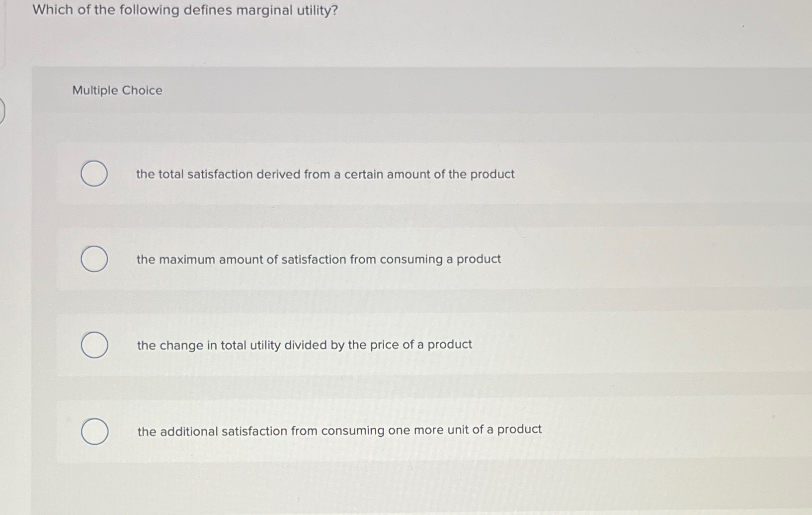The image size is (812, 515).
Task: Click the first answer option row
Action: [x=398, y=174]
